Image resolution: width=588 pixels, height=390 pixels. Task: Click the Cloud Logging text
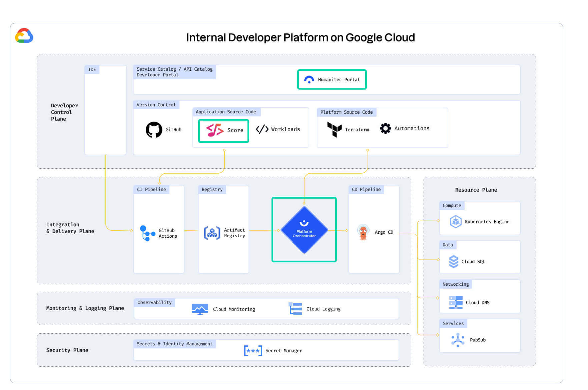(x=324, y=309)
